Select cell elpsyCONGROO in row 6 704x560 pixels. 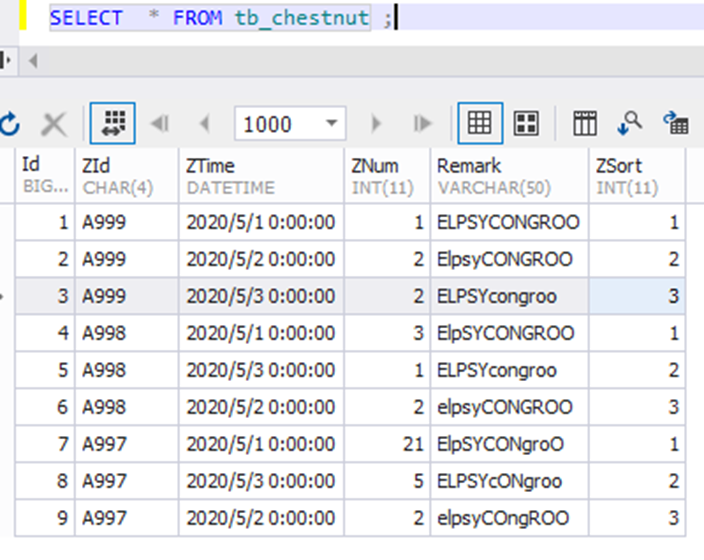pos(510,407)
